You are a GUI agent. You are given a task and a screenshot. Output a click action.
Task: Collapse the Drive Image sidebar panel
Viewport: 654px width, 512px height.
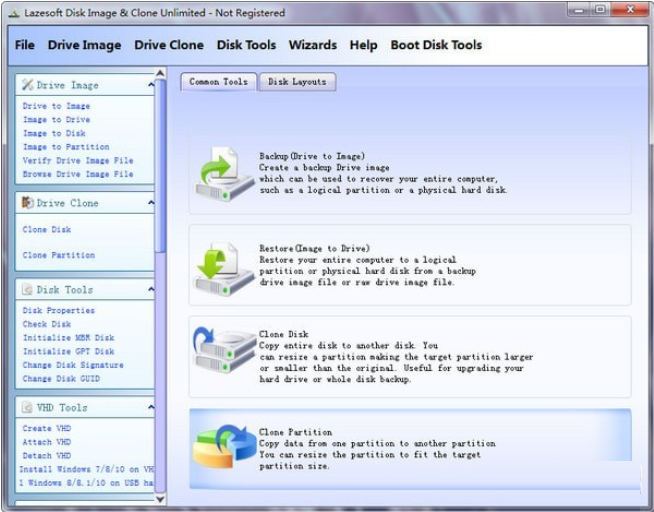(x=151, y=85)
